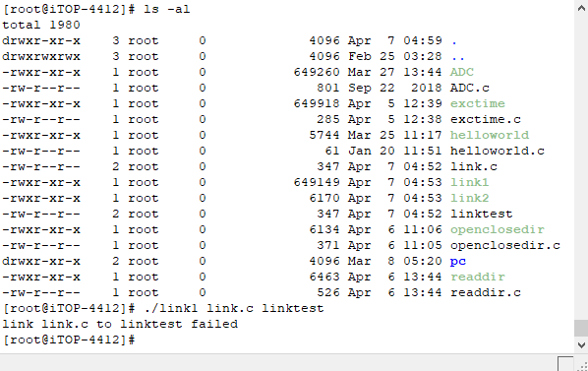Click the scrollbar down arrow
588x371 pixels.
pos(581,344)
